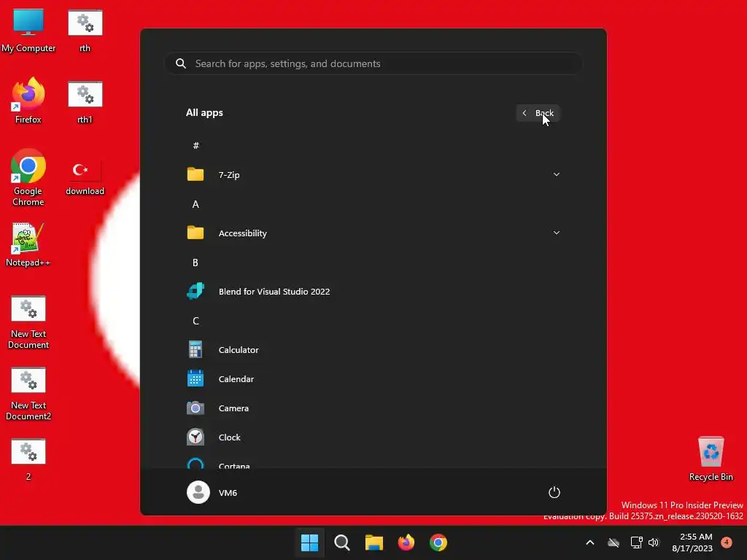
Task: Click the OneDrive cloud tray icon
Action: [x=614, y=542]
